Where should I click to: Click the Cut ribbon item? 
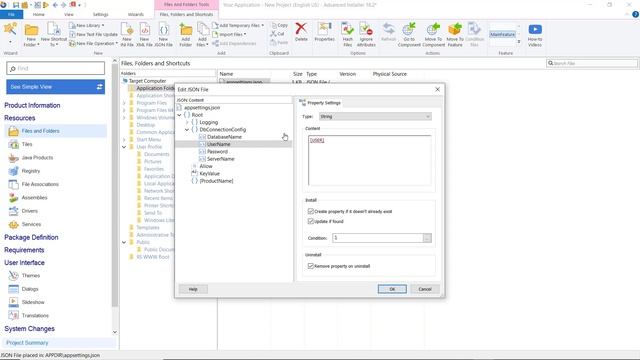coord(278,34)
